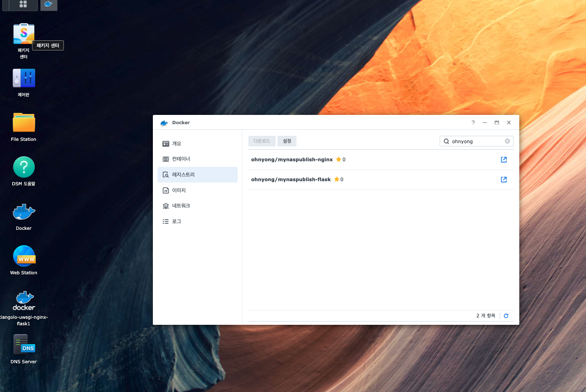
Task: Open Docker window help question mark
Action: 473,123
